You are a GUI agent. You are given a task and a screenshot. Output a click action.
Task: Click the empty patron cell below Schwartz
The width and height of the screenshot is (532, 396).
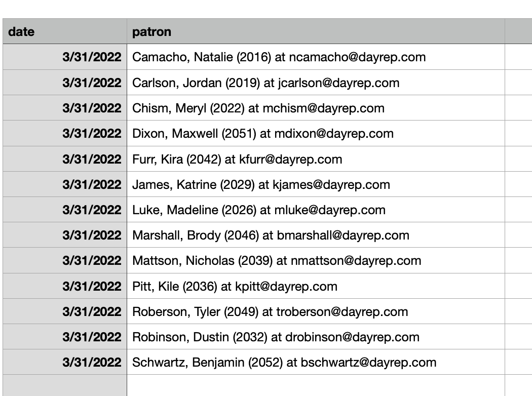pos(315,385)
